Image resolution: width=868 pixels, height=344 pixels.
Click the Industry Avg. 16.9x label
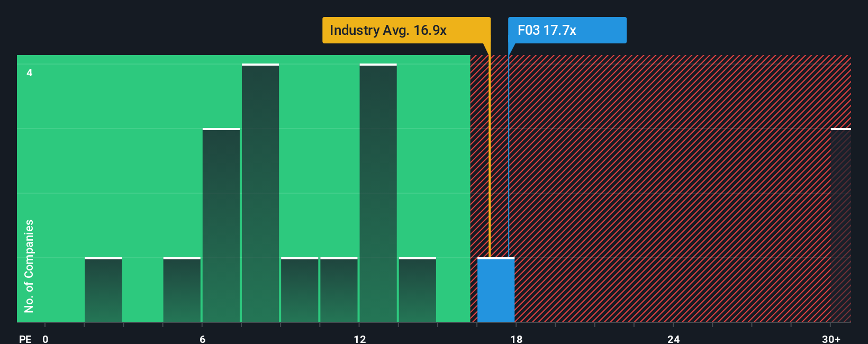tap(406, 30)
